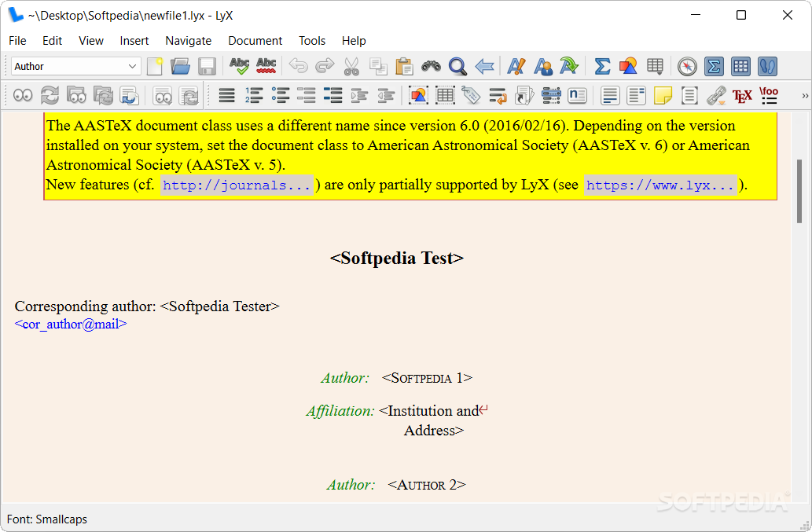Insert math with the sigma icon

[x=602, y=66]
